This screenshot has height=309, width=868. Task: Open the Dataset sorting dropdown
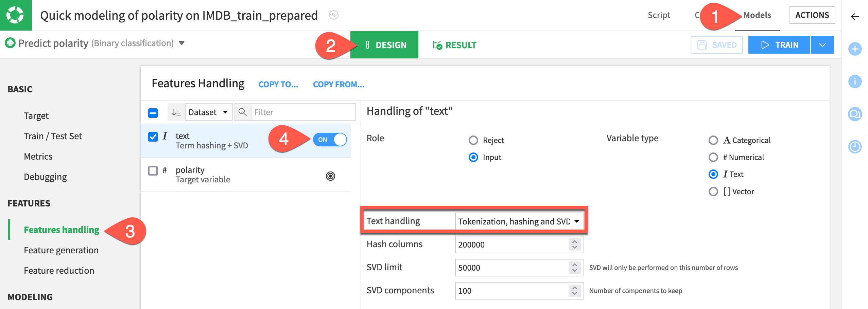pyautogui.click(x=209, y=112)
